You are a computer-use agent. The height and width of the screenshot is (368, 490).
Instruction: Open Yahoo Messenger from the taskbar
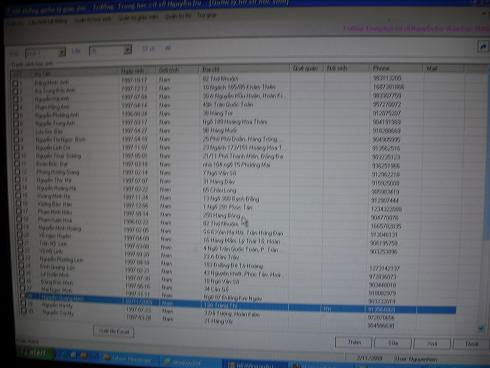pyautogui.click(x=130, y=359)
